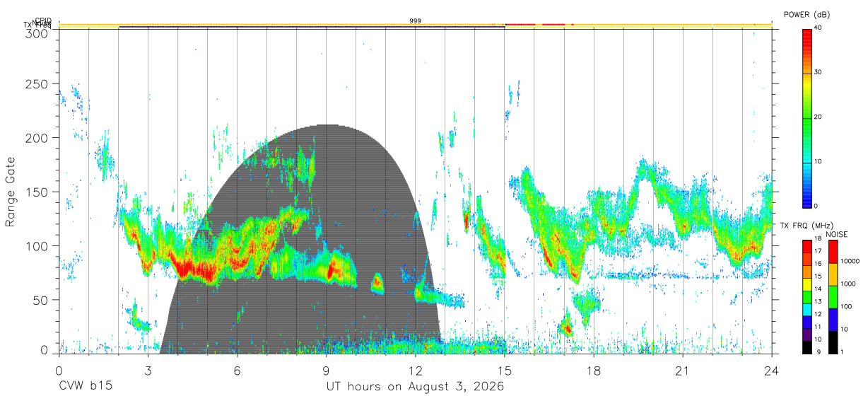Click the 50 tick on Range Gate axis

pos(40,300)
